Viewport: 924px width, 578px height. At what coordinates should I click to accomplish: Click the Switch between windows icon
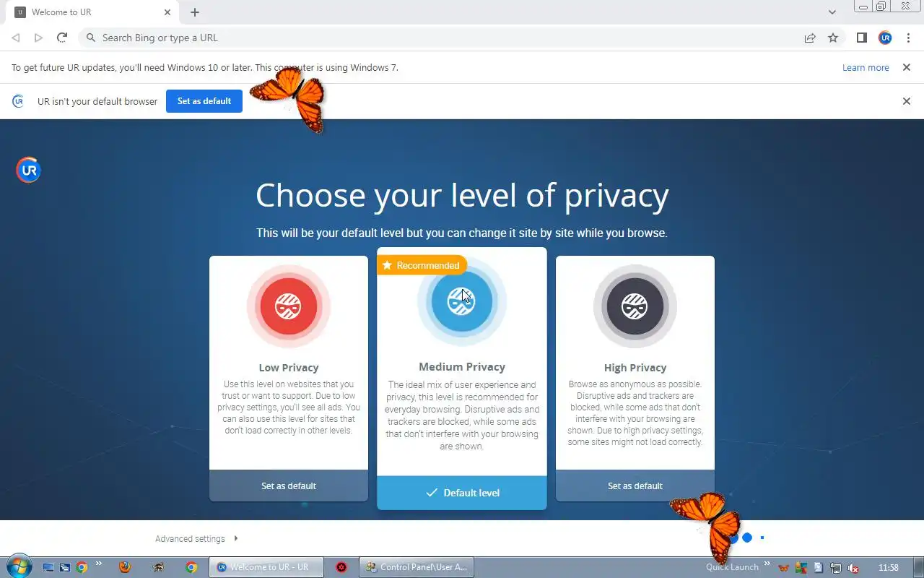[x=65, y=567]
